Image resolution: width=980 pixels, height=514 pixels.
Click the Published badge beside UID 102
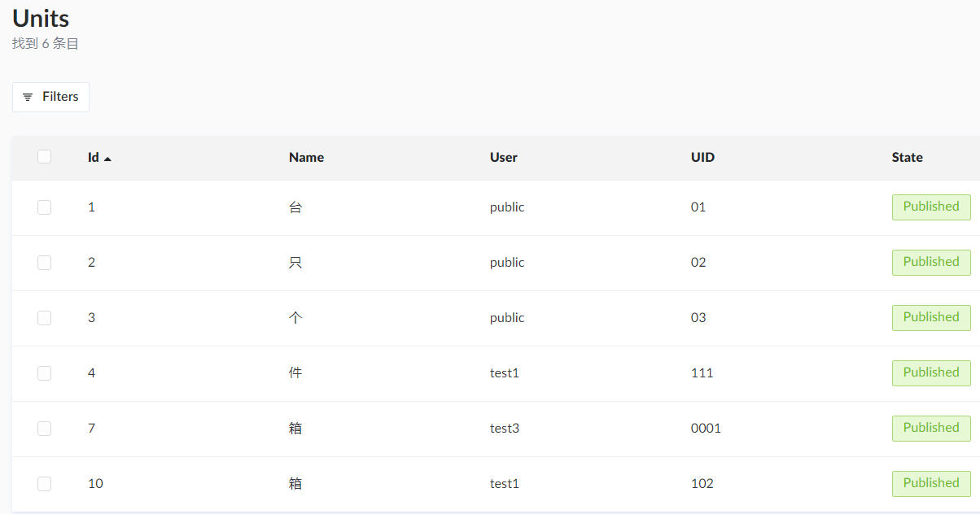point(931,483)
